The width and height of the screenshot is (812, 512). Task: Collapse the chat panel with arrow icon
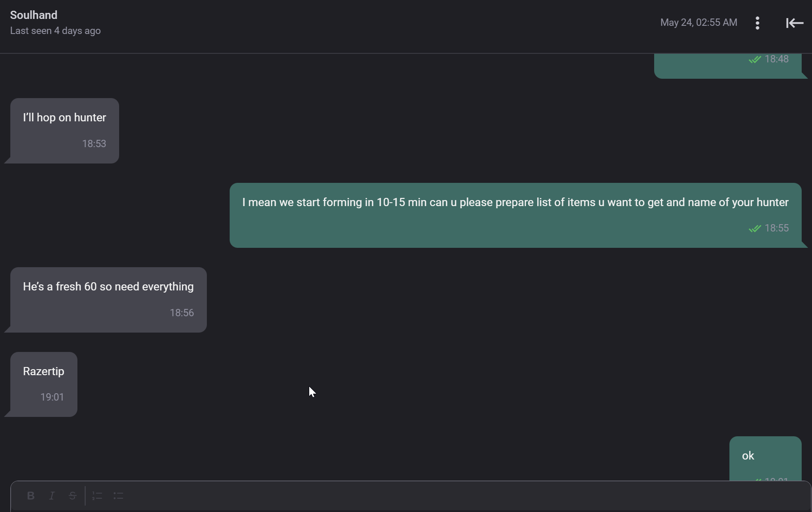[794, 23]
